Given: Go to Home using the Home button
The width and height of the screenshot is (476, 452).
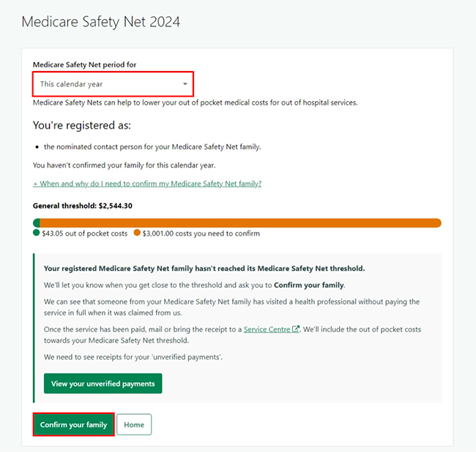Looking at the screenshot, I should [x=134, y=425].
